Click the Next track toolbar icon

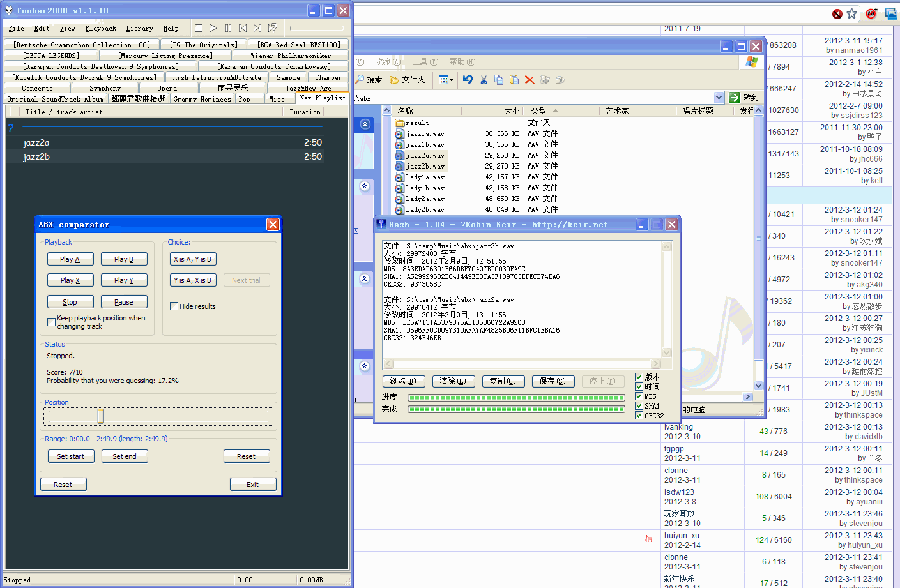257,28
